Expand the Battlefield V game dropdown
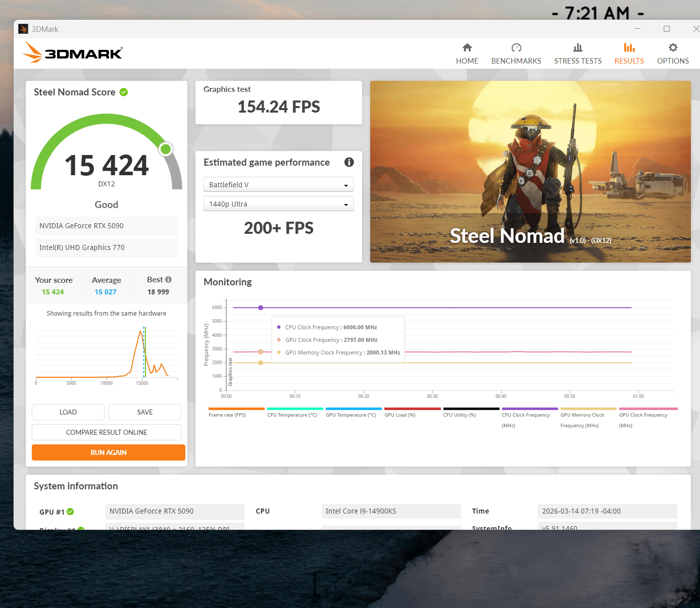Viewport: 700px width, 608px height. pyautogui.click(x=278, y=185)
